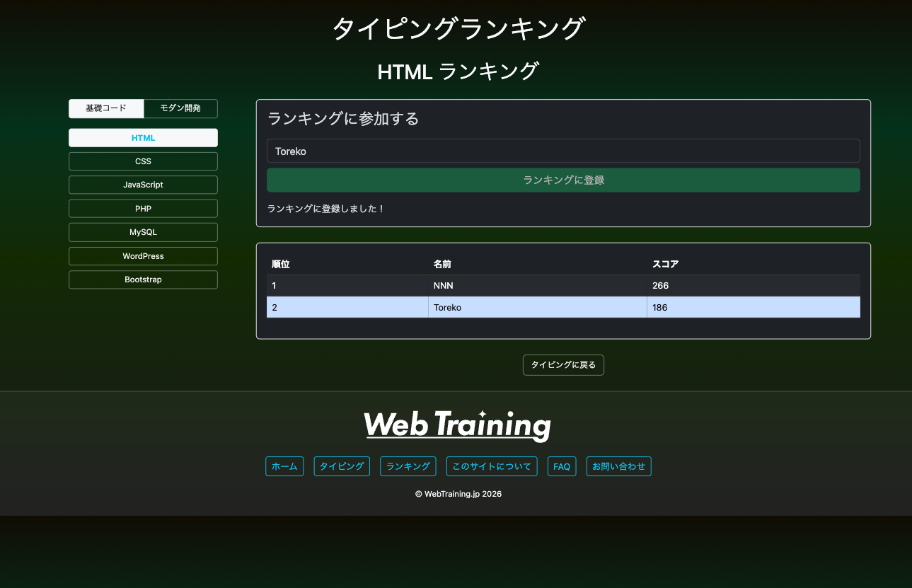Screen dimensions: 912x588
Task: Click the name input field containing Toreko
Action: [x=563, y=151]
